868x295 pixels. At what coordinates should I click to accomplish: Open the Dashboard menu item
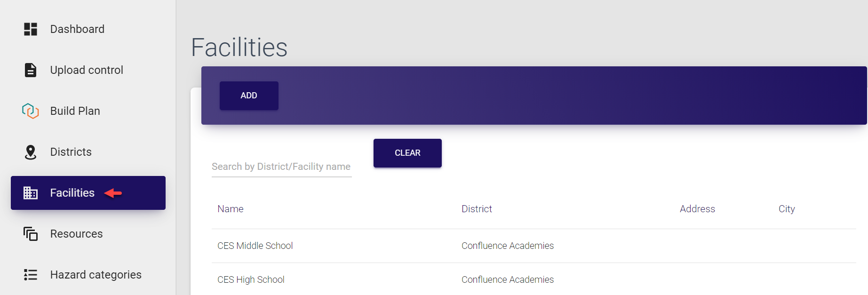tap(77, 29)
